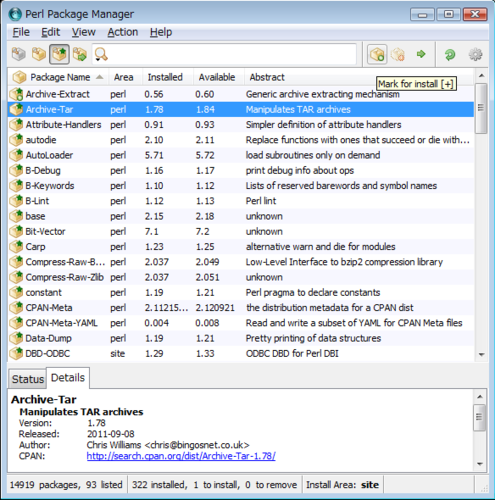This screenshot has width=495, height=500.
Task: Click the '322 installed, 1 to install' status text
Action: pyautogui.click(x=186, y=485)
